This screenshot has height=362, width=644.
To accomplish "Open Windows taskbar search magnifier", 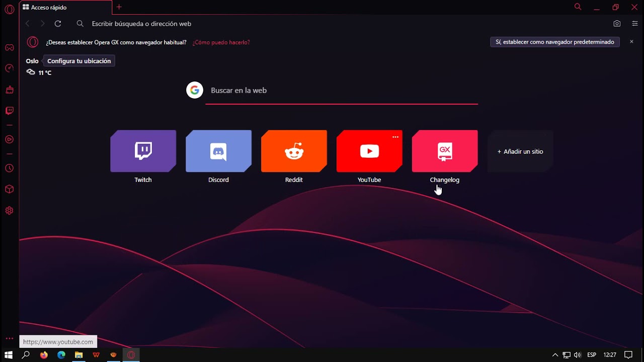I will tap(26, 355).
